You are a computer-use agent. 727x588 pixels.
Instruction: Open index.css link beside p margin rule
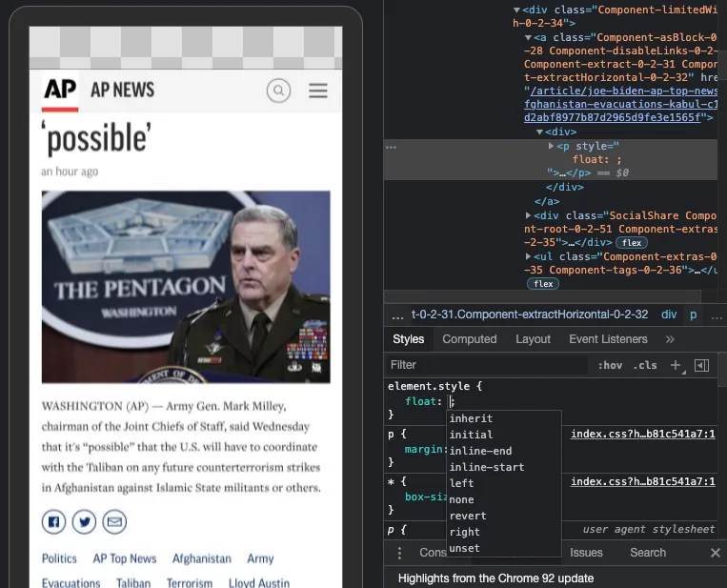(x=642, y=434)
